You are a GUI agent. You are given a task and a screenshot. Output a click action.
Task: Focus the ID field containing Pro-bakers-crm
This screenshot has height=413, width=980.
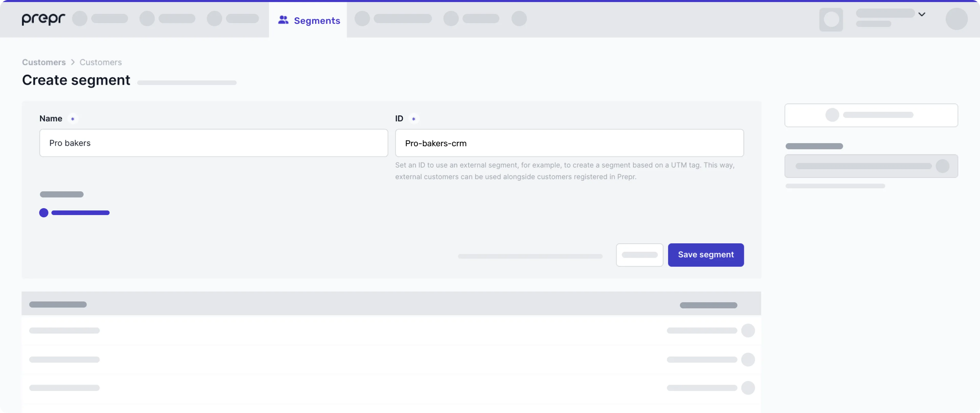[x=569, y=143]
